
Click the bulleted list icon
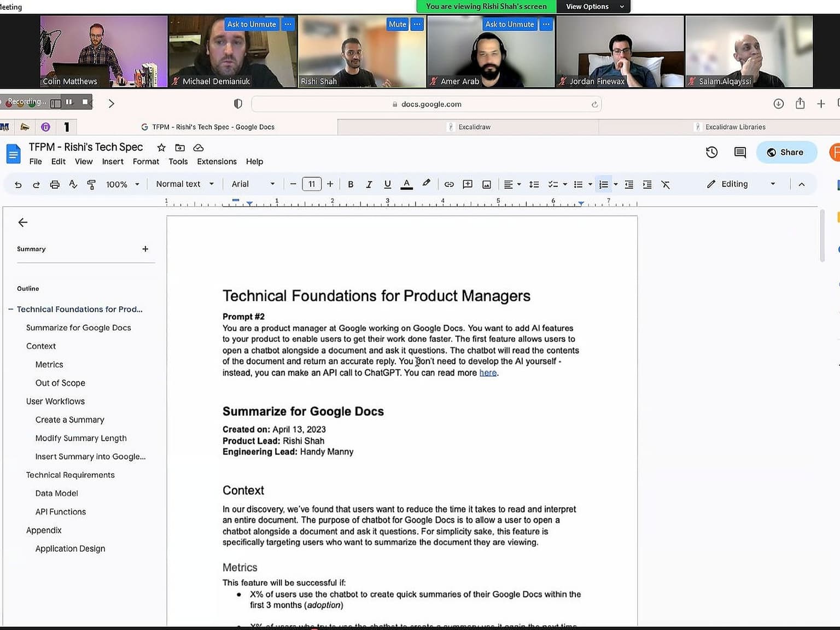point(579,184)
